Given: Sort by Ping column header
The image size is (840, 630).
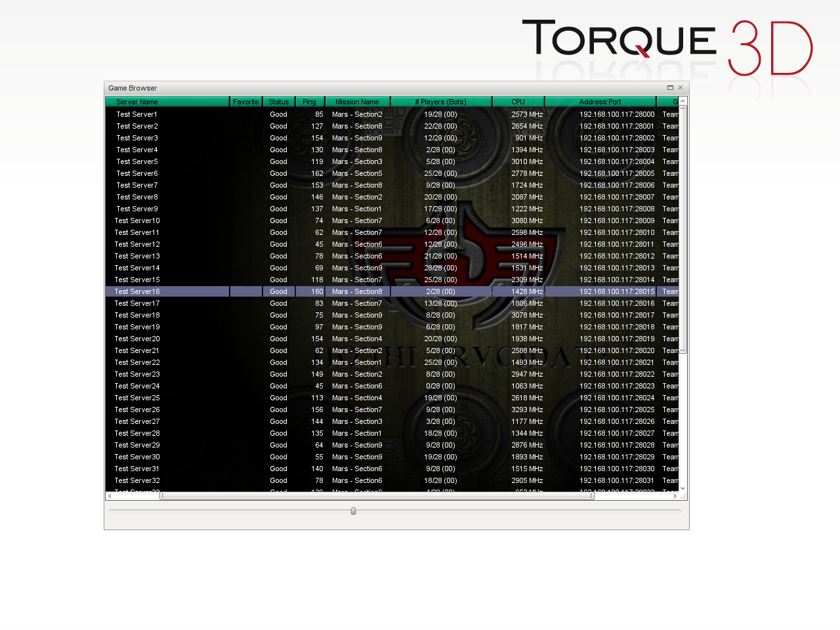Looking at the screenshot, I should click(309, 102).
